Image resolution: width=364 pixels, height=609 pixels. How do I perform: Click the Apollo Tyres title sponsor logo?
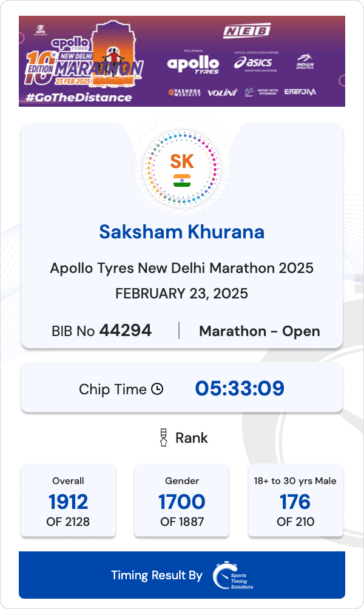click(193, 63)
